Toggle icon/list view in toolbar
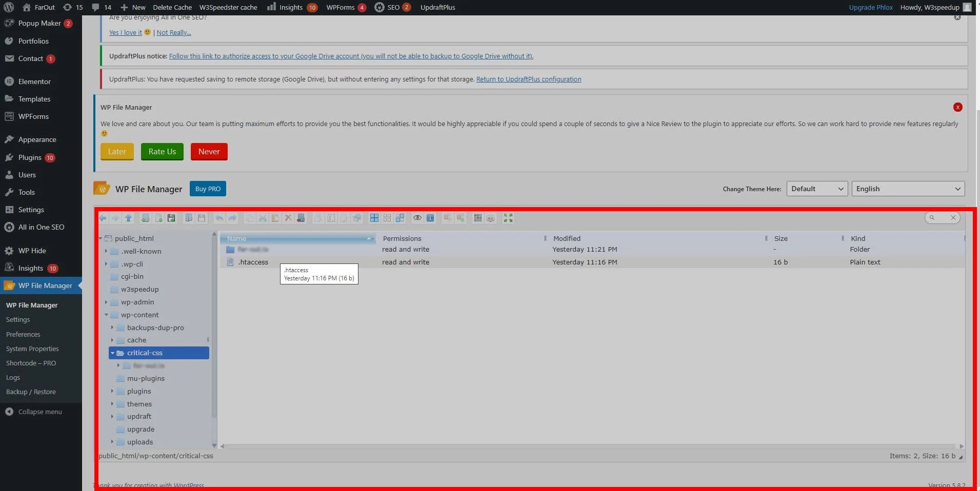 pyautogui.click(x=478, y=218)
